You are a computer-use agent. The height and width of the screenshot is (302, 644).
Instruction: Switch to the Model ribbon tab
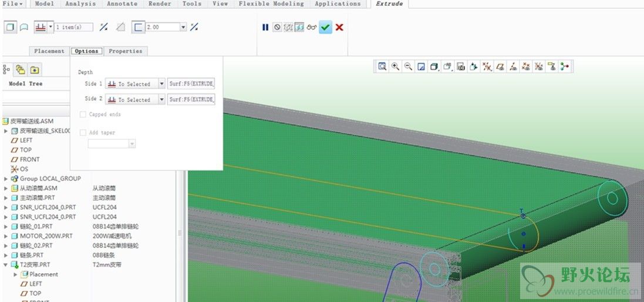(44, 4)
